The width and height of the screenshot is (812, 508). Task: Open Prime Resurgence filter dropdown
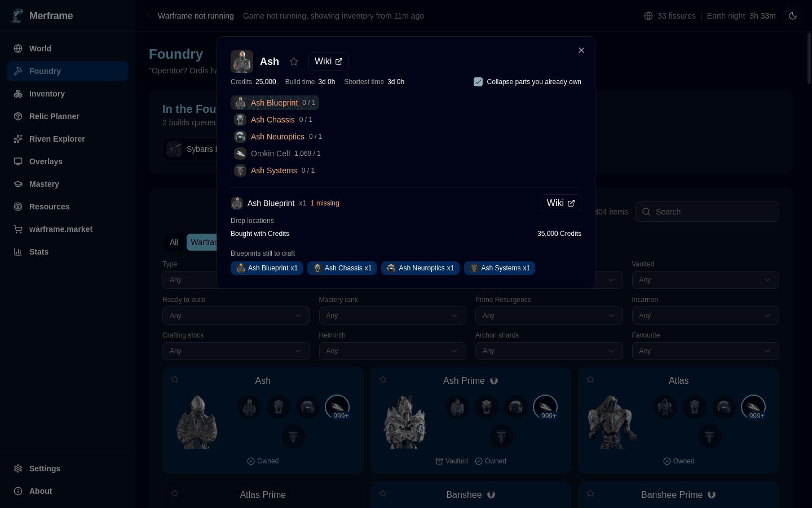point(549,316)
